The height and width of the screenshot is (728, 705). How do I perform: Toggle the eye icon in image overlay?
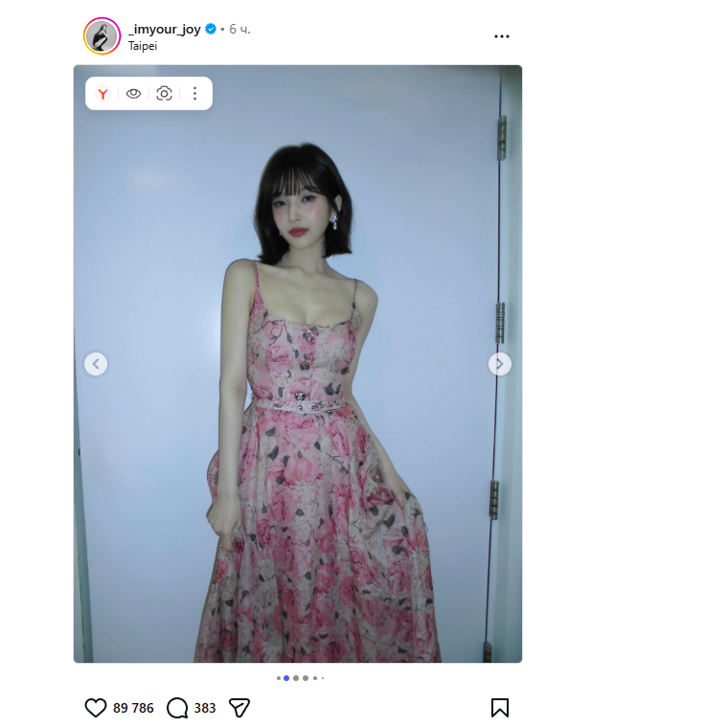[133, 94]
